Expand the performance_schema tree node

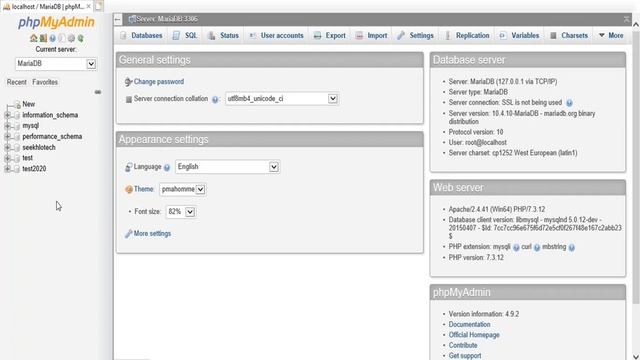coord(7,137)
